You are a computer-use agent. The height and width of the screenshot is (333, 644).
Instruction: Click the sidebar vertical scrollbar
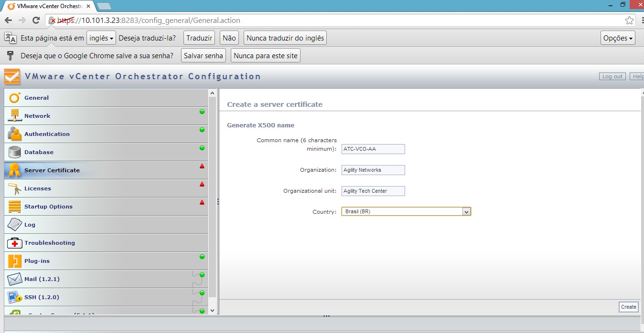pyautogui.click(x=213, y=191)
